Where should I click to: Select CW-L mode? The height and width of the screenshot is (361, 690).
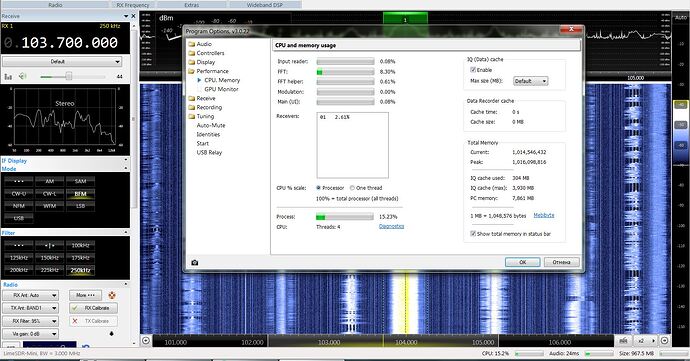tap(50, 194)
